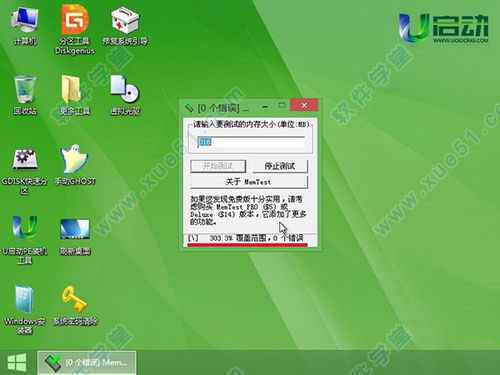Open the 修复系统引导 first-aid icon
This screenshot has height=375, width=500.
[x=125, y=26]
